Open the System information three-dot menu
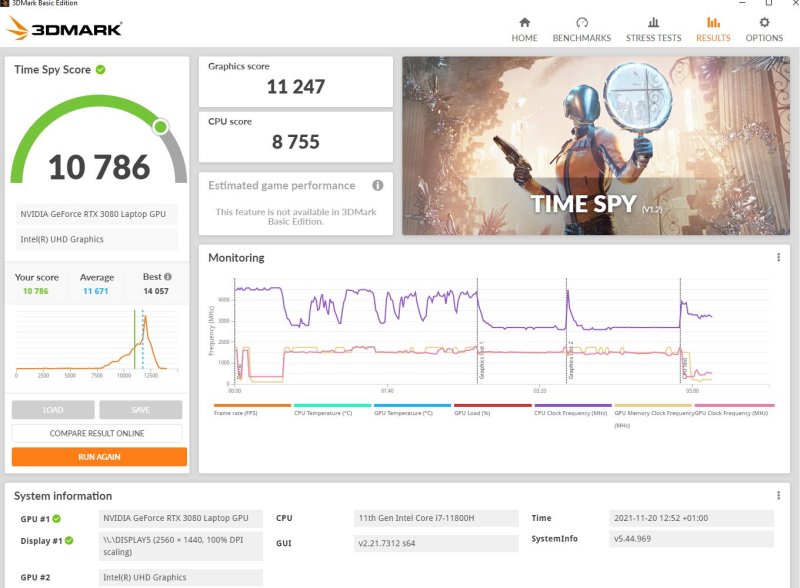This screenshot has width=800, height=588. click(778, 495)
